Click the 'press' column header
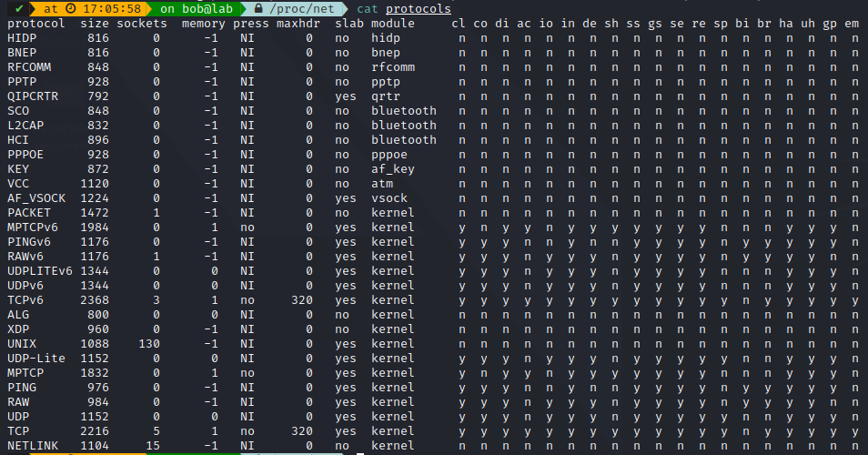This screenshot has width=868, height=455. coord(251,25)
